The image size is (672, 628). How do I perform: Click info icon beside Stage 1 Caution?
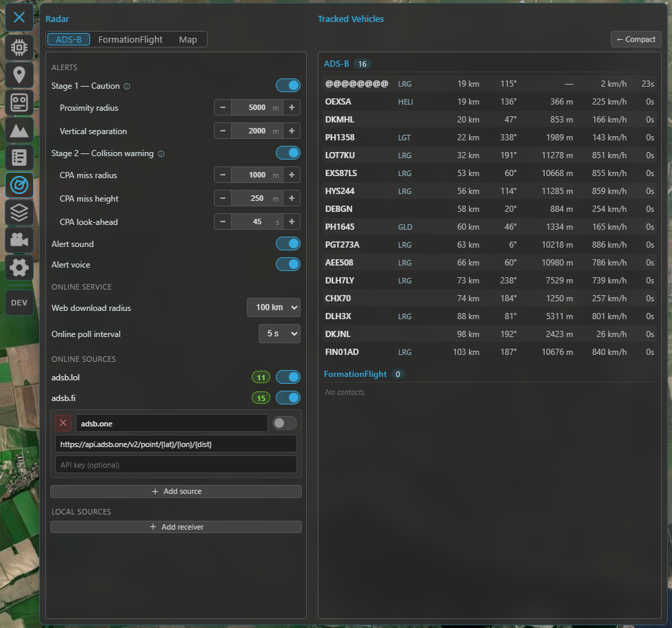(x=127, y=86)
